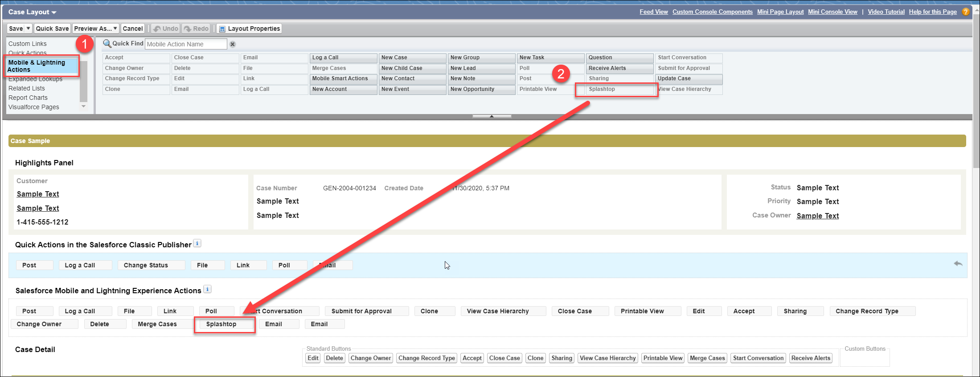
Task: Open the Preview As dropdown
Action: click(96, 29)
